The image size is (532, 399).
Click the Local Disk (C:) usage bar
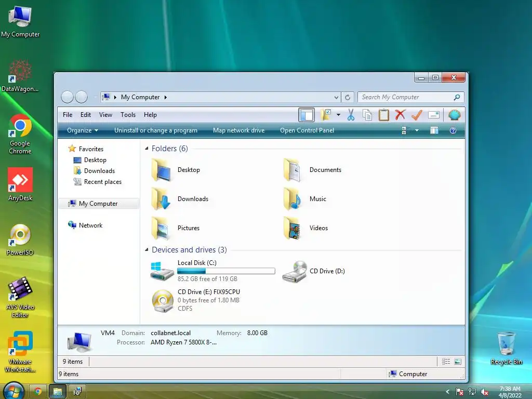point(226,271)
